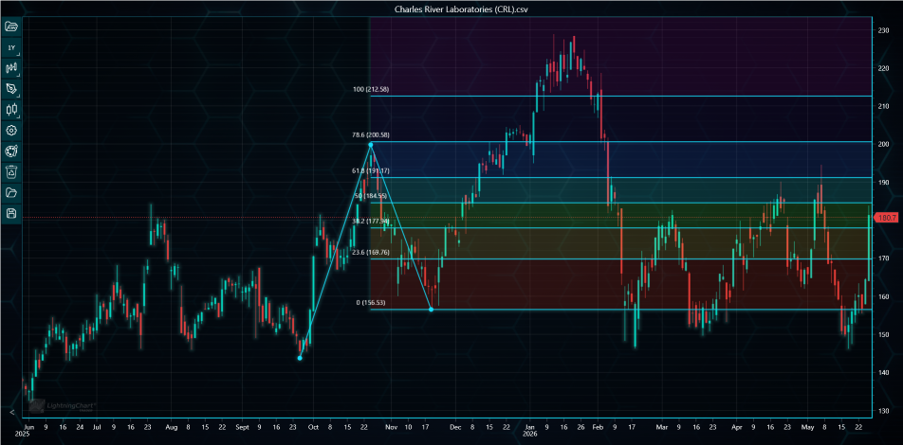Click the 'Dec' date axis label
903x445 pixels.
(x=456, y=428)
